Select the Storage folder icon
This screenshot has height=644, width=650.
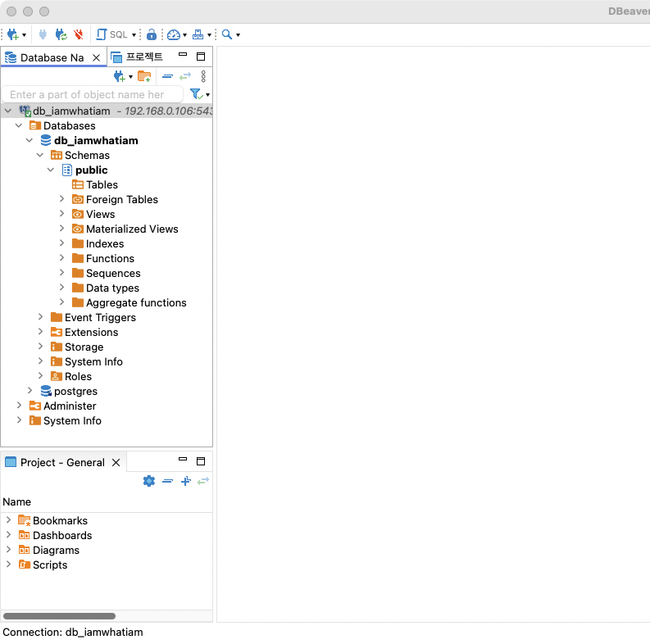[57, 347]
